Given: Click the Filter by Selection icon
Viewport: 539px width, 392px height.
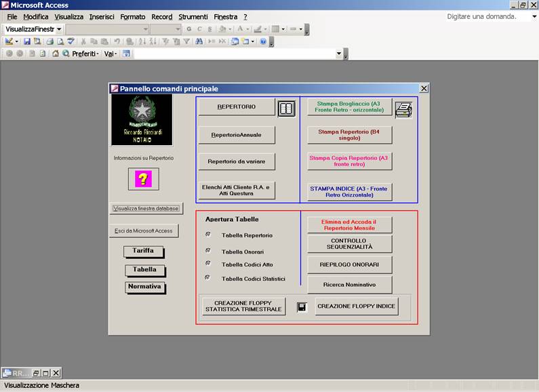Looking at the screenshot, I should coord(165,41).
